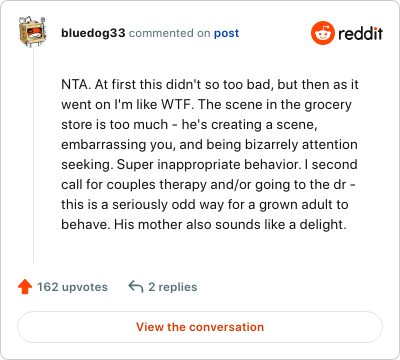The width and height of the screenshot is (400, 360).
Task: Click the 162 upvotes count
Action: pos(72,287)
